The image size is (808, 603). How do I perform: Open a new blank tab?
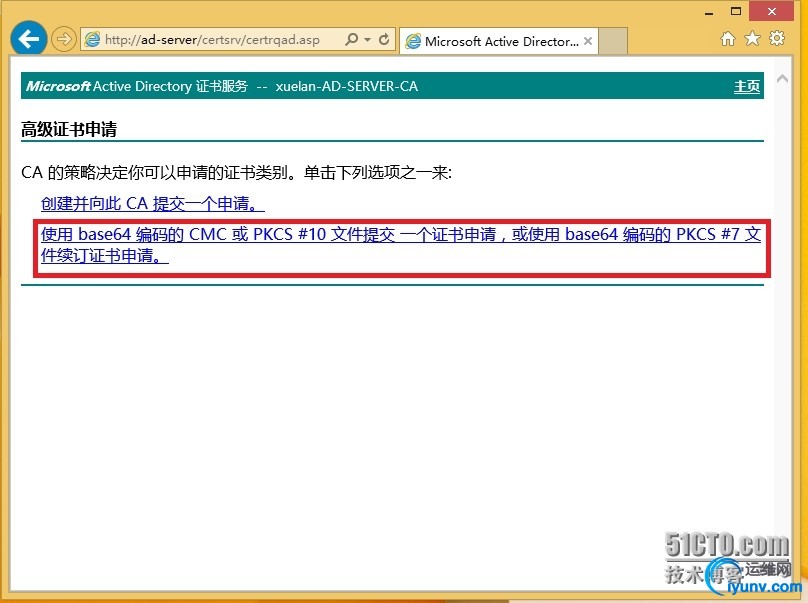coord(613,41)
